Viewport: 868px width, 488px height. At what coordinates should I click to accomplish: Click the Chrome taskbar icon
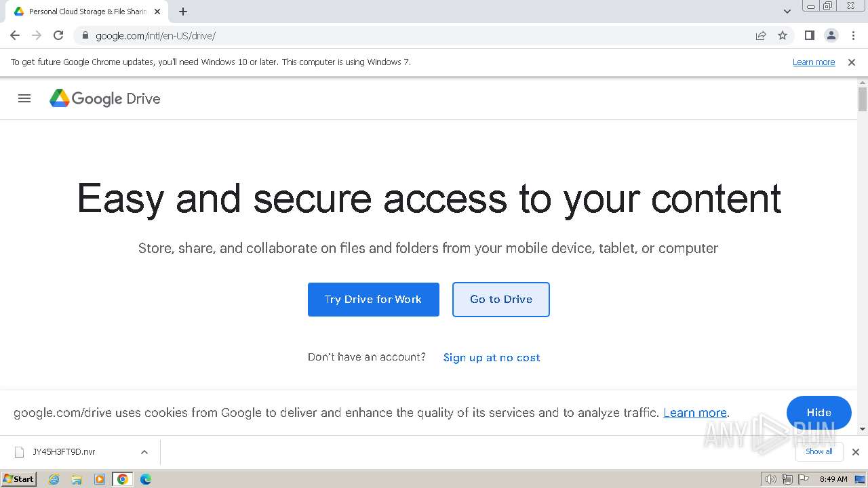tap(123, 479)
